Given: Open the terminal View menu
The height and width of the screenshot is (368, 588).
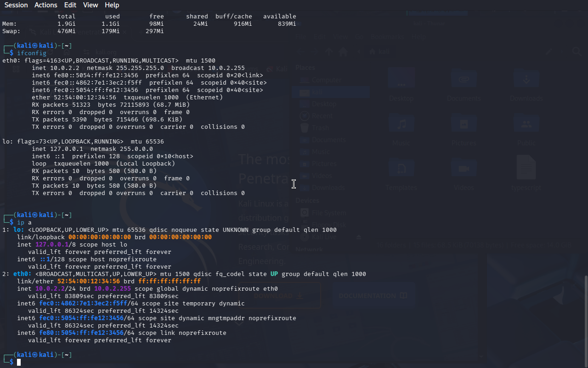Looking at the screenshot, I should pyautogui.click(x=90, y=5).
